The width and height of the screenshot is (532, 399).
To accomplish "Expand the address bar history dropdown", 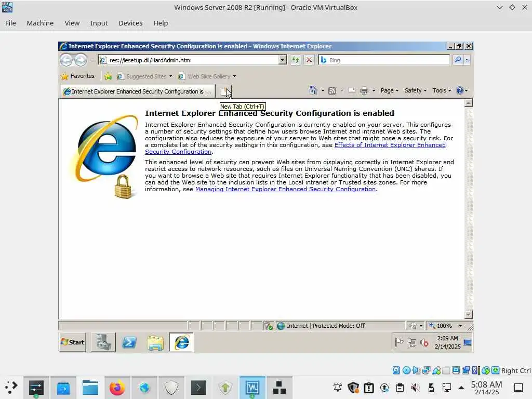I will [x=282, y=60].
